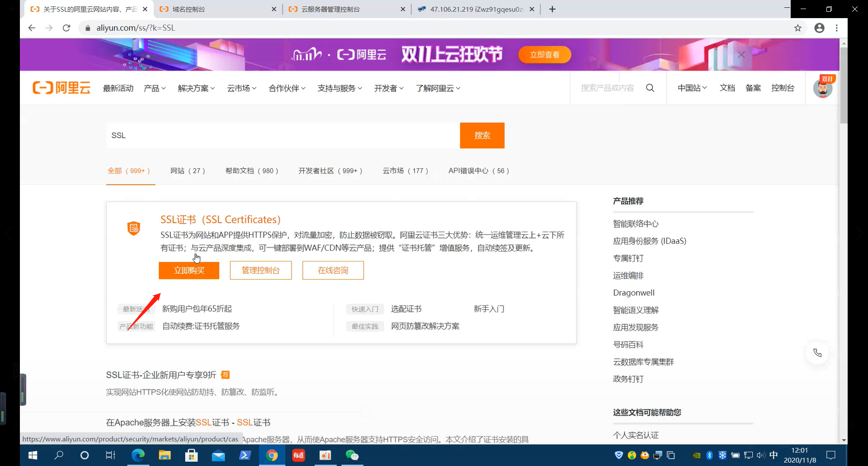This screenshot has width=868, height=466.
Task: Expand the 开发者 dropdown menu
Action: (389, 88)
